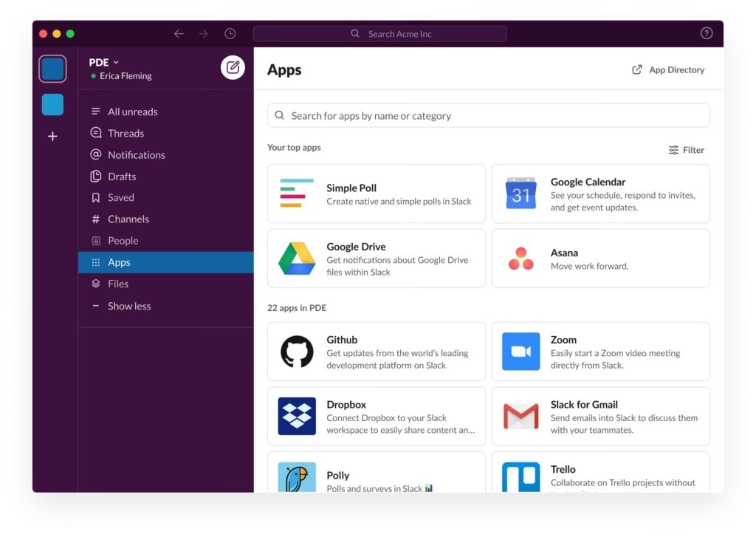Select the Zoom app icon
Viewport: 756px width, 537px height.
click(x=520, y=352)
